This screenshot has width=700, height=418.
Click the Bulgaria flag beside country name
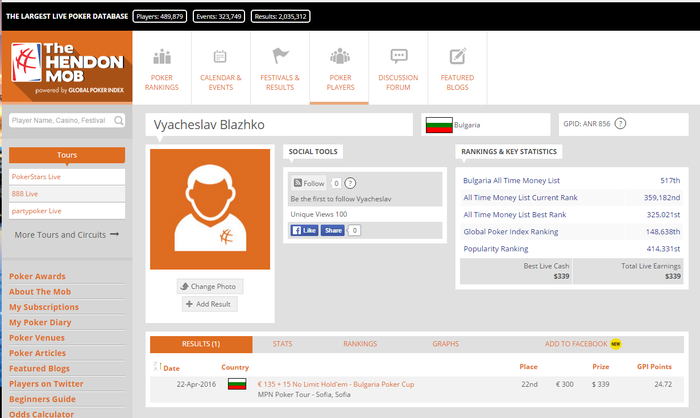click(439, 125)
